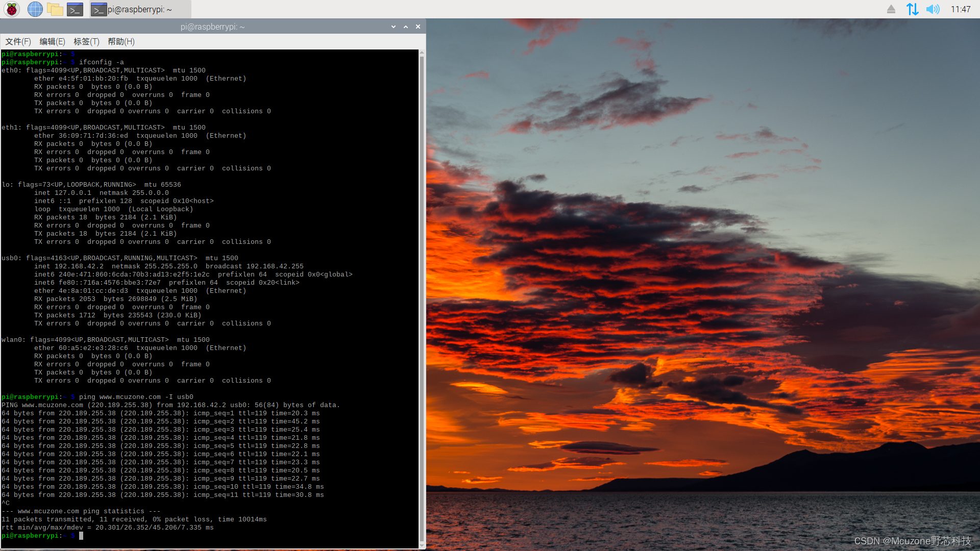This screenshot has width=980, height=551.
Task: Open the 编辑(E) menu
Action: 52,41
